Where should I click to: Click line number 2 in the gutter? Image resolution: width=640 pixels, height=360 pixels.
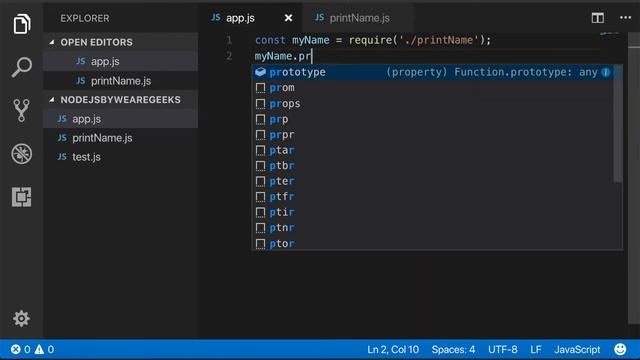point(229,56)
